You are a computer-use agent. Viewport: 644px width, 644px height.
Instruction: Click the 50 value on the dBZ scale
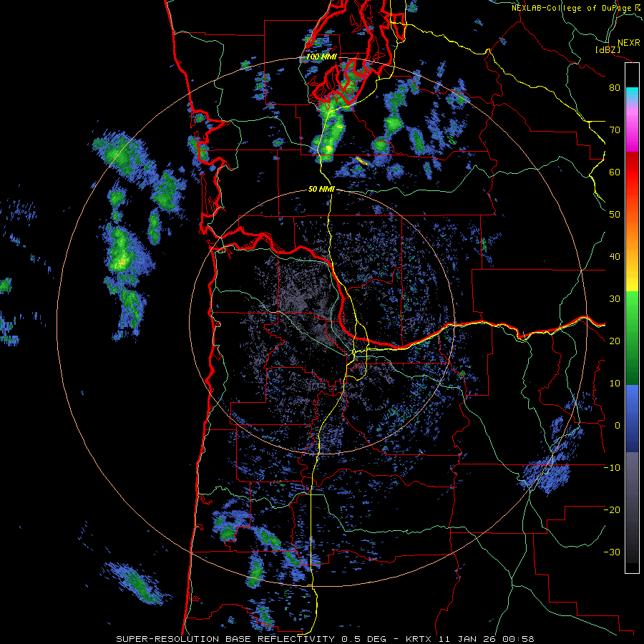coord(615,215)
